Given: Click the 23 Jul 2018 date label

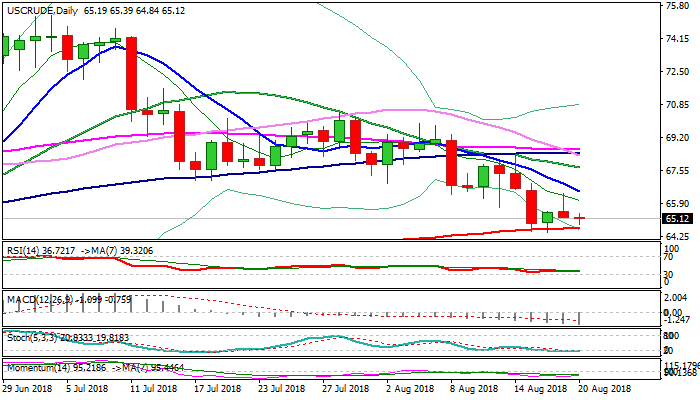Looking at the screenshot, I should (274, 387).
